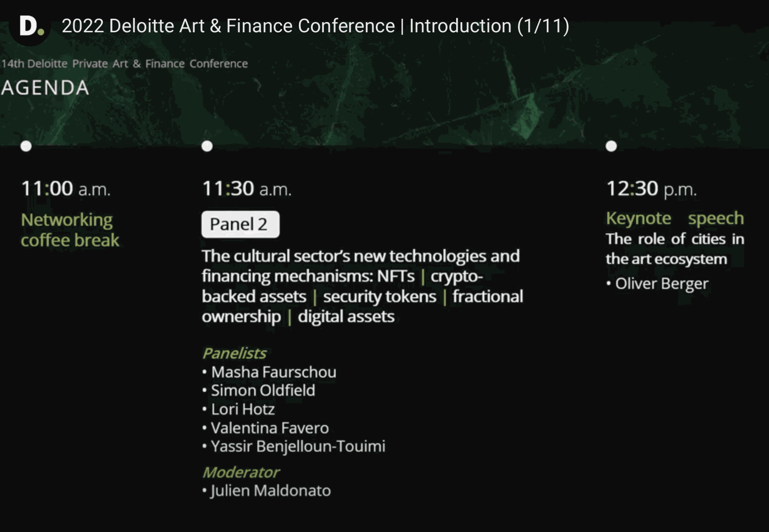Click the 11:30 a.m. timeline dot
Screen dimensions: 769x532
click(x=207, y=146)
